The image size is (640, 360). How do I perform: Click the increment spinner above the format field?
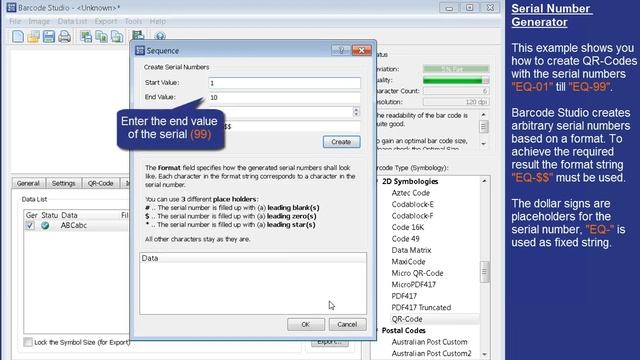click(x=356, y=109)
